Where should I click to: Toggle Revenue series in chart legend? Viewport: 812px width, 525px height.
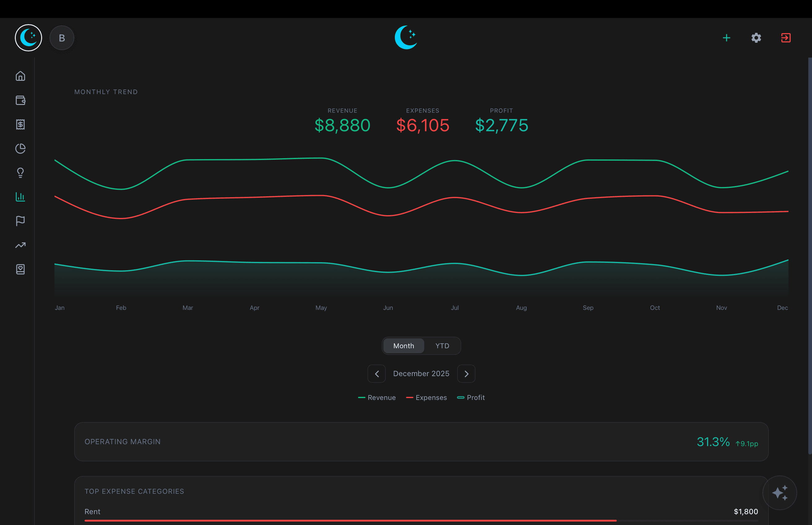click(x=377, y=397)
